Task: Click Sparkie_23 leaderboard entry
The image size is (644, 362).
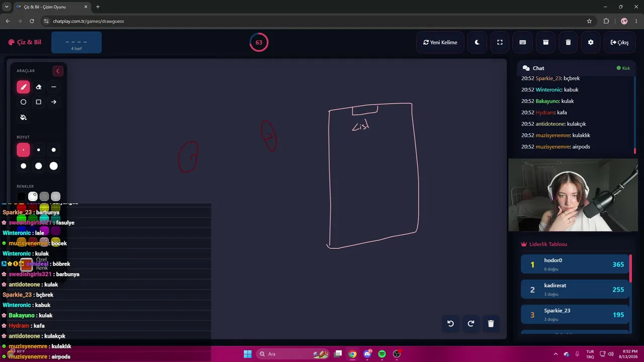Action: 575,315
